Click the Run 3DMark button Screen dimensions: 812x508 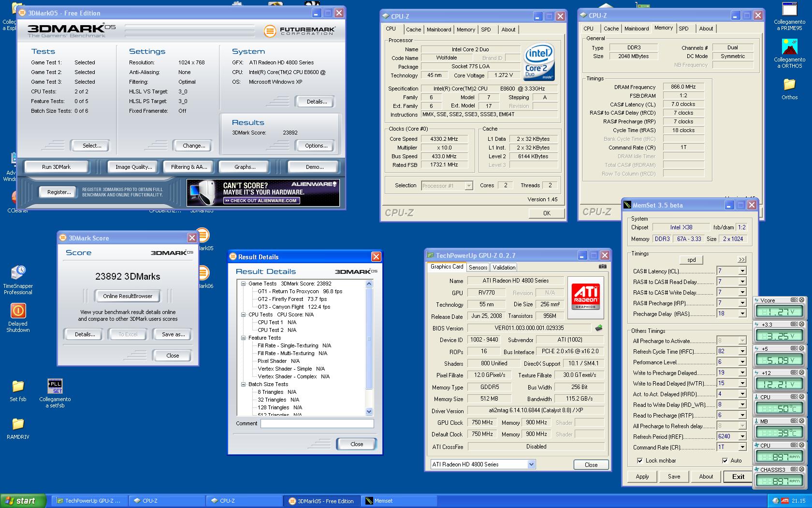[56, 167]
